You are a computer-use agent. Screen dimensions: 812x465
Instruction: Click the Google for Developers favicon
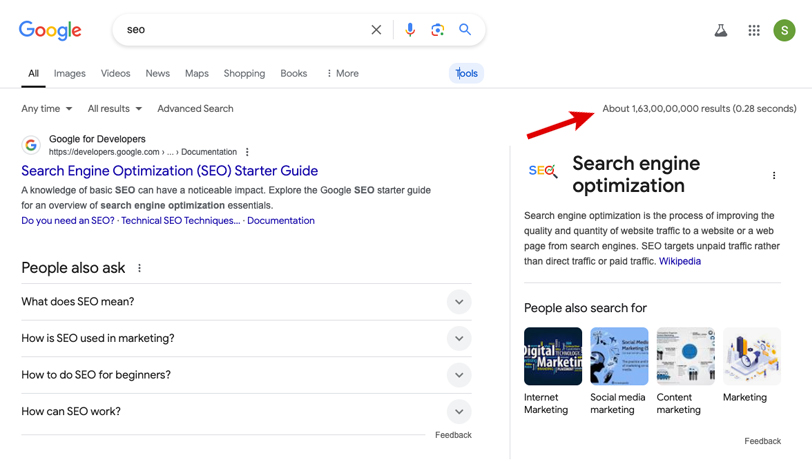coord(31,145)
